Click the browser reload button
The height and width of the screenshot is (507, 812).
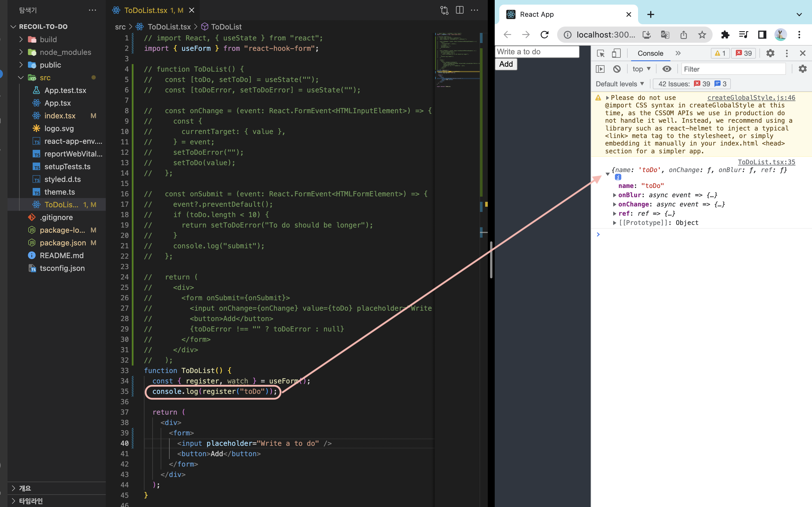click(545, 35)
